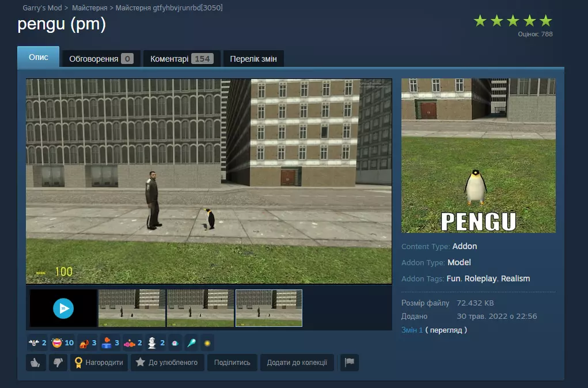
Task: Click the Model addon type value
Action: [x=459, y=262]
